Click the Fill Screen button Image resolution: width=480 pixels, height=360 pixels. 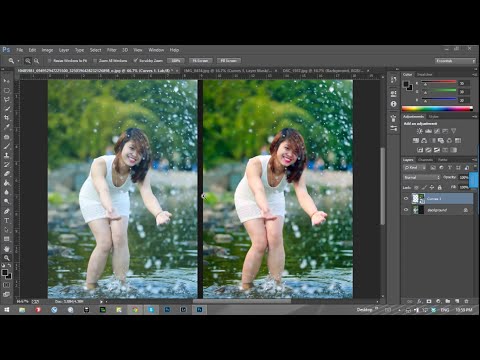click(229, 61)
